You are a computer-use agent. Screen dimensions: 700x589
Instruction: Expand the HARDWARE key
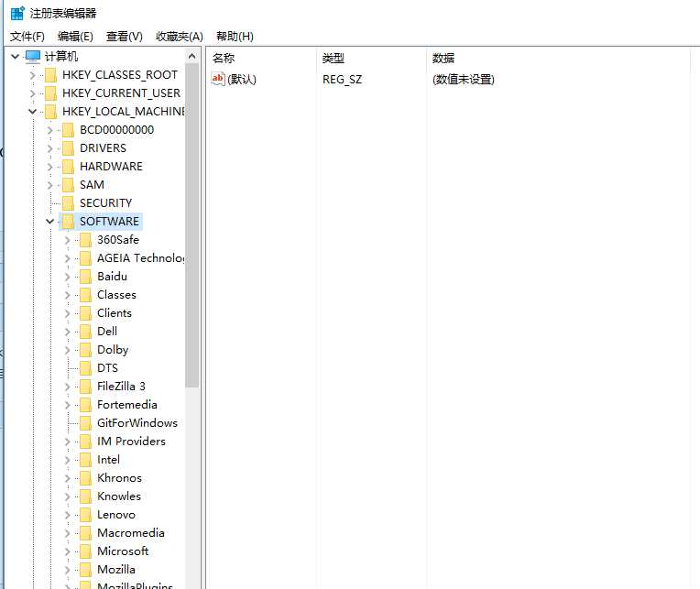[x=50, y=167]
